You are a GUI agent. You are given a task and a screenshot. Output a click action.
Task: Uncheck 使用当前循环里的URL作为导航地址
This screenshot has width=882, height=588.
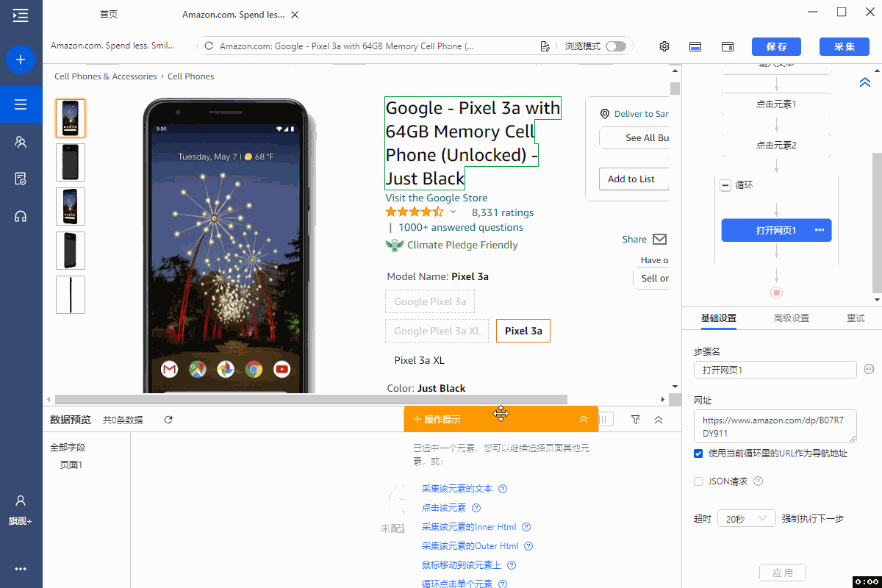(698, 453)
